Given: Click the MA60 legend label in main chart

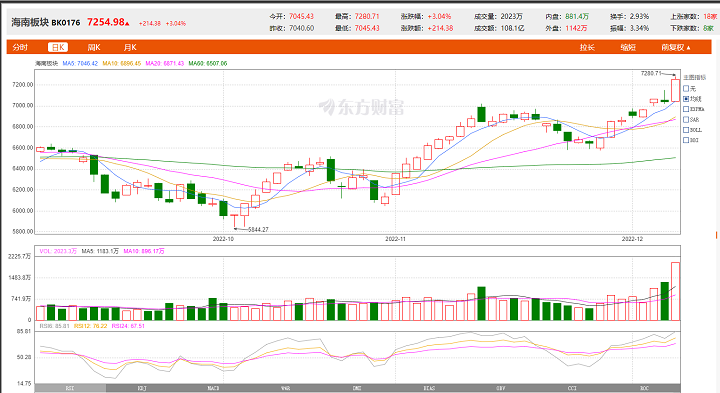Looking at the screenshot, I should (x=208, y=63).
